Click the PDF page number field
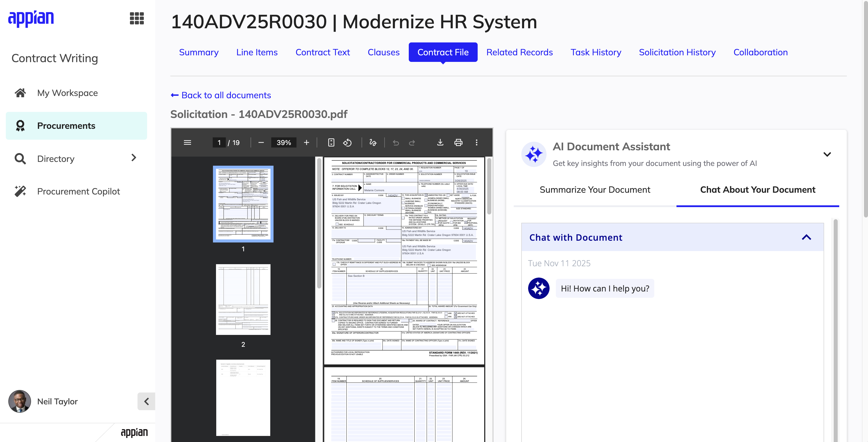Viewport: 868px width, 442px height. click(x=219, y=142)
